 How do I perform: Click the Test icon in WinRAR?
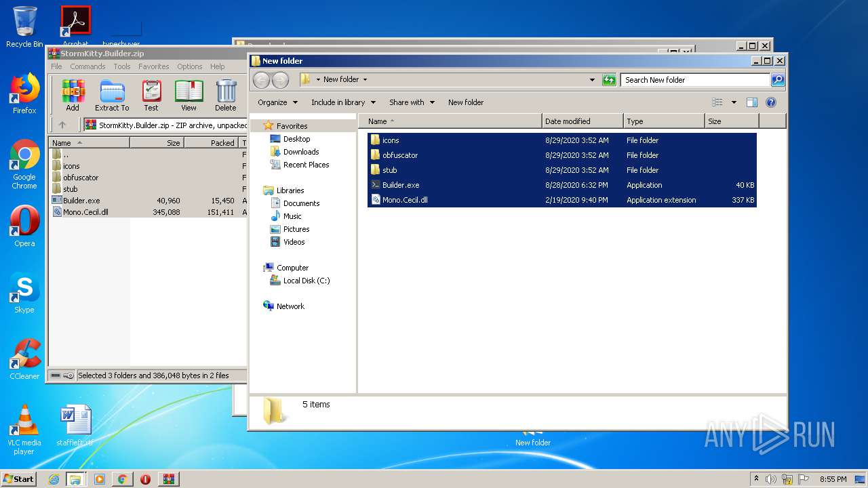[x=151, y=95]
